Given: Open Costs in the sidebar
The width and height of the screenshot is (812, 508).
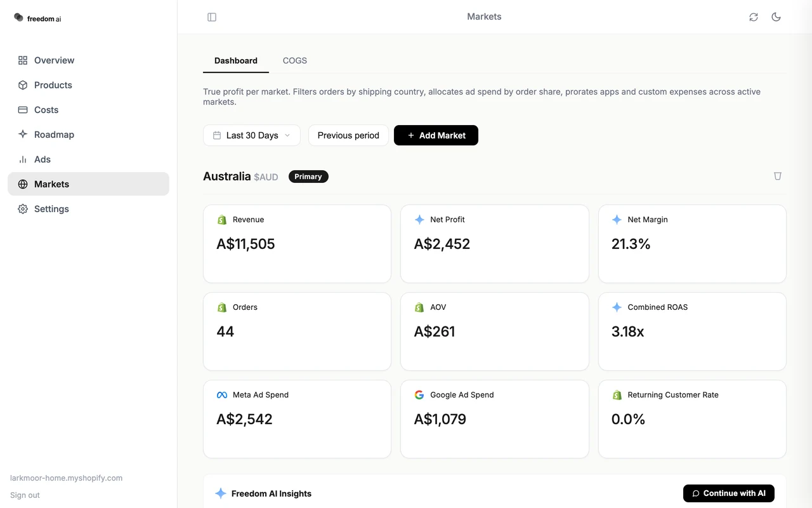Looking at the screenshot, I should point(88,110).
